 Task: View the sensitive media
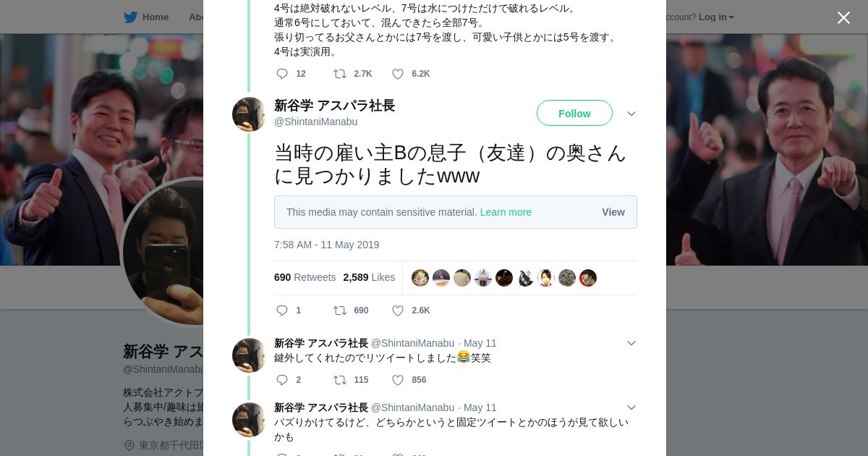coord(613,212)
